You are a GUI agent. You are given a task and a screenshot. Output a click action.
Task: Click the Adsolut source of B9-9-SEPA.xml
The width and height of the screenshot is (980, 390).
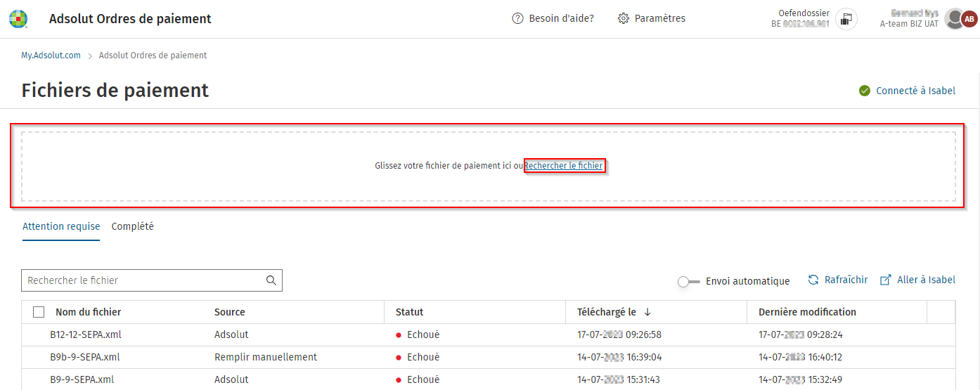pyautogui.click(x=231, y=379)
